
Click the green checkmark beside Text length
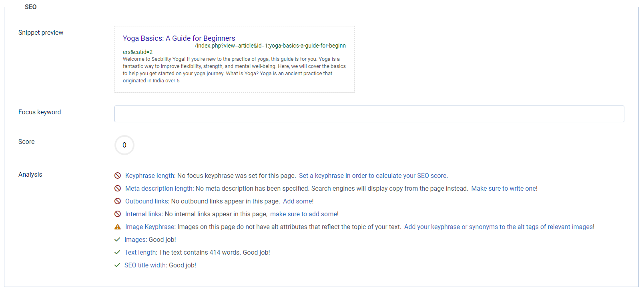(117, 252)
